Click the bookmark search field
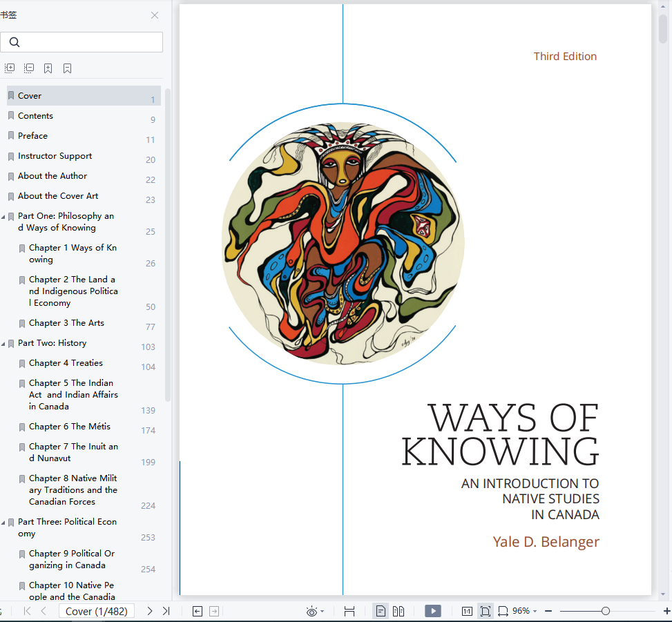 pos(81,42)
